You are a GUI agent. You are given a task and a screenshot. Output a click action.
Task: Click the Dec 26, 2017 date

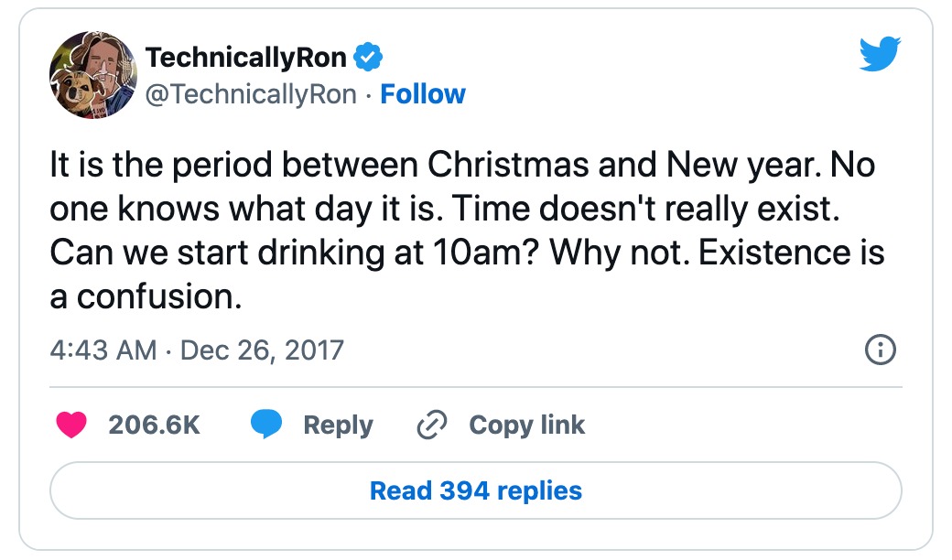pos(262,350)
